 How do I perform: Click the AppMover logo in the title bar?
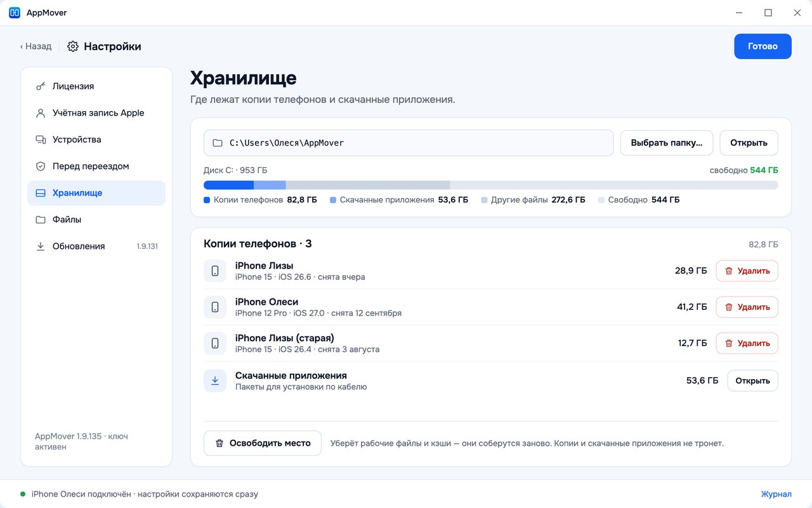point(15,13)
